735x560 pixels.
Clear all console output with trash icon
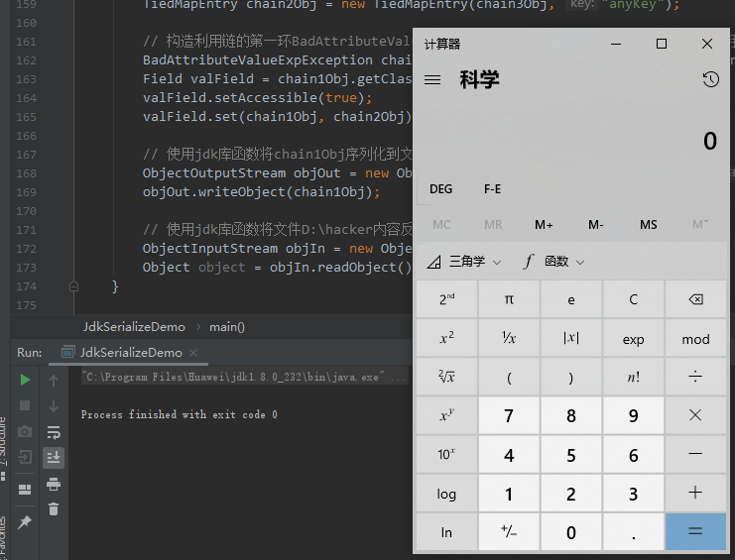tap(54, 509)
